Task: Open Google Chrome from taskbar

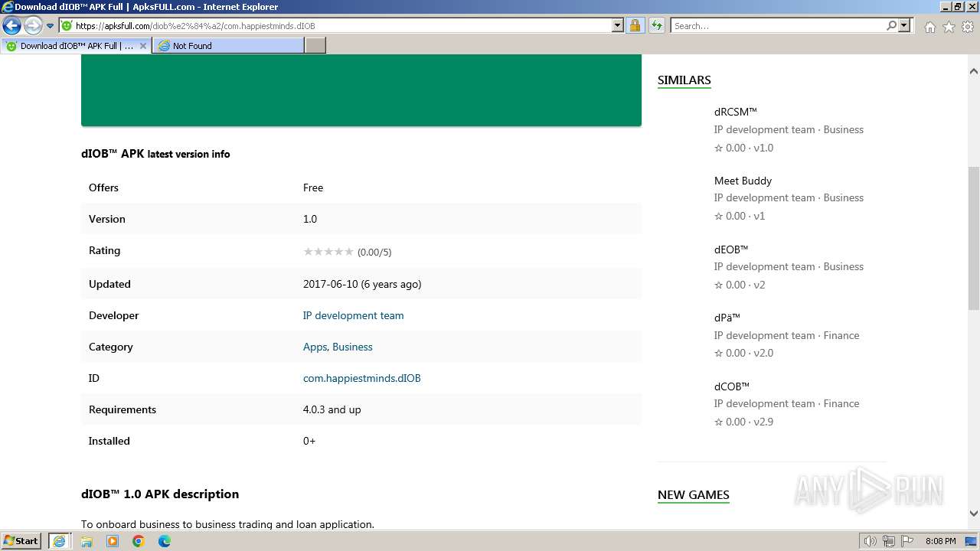Action: (x=139, y=541)
